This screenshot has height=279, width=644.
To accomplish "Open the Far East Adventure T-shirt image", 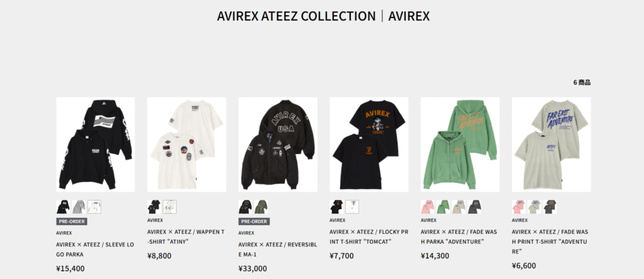I will click(552, 145).
